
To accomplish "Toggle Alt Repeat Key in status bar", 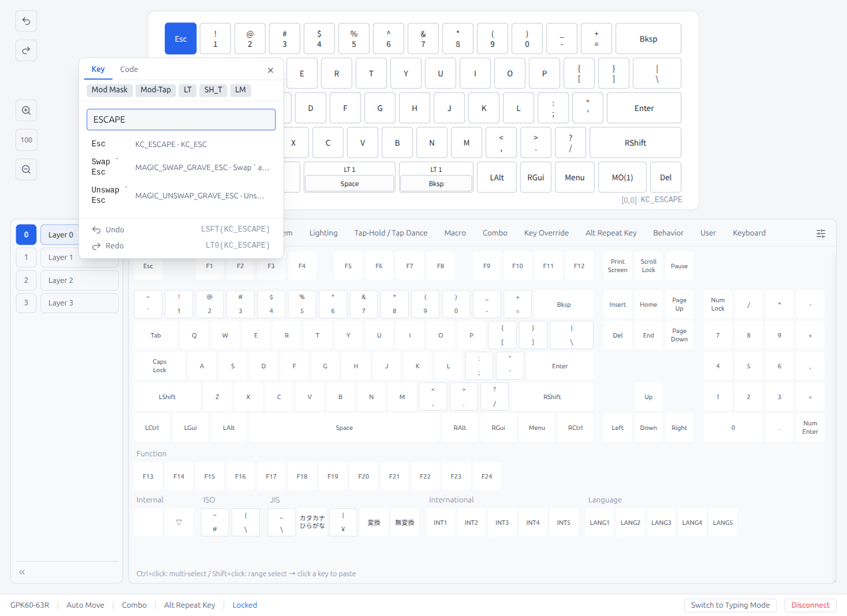I will pos(189,605).
